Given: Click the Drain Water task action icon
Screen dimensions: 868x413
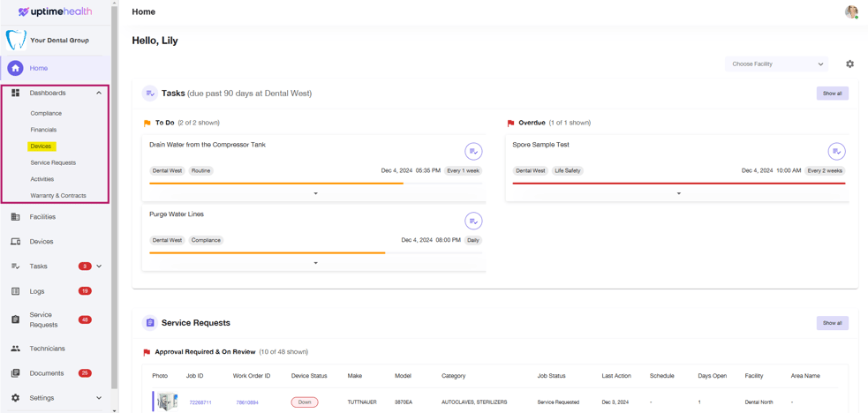Looking at the screenshot, I should 473,152.
